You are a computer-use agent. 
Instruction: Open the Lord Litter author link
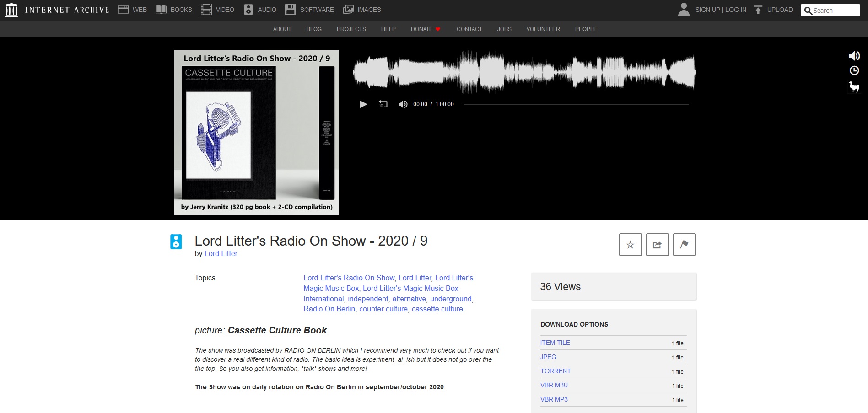221,254
